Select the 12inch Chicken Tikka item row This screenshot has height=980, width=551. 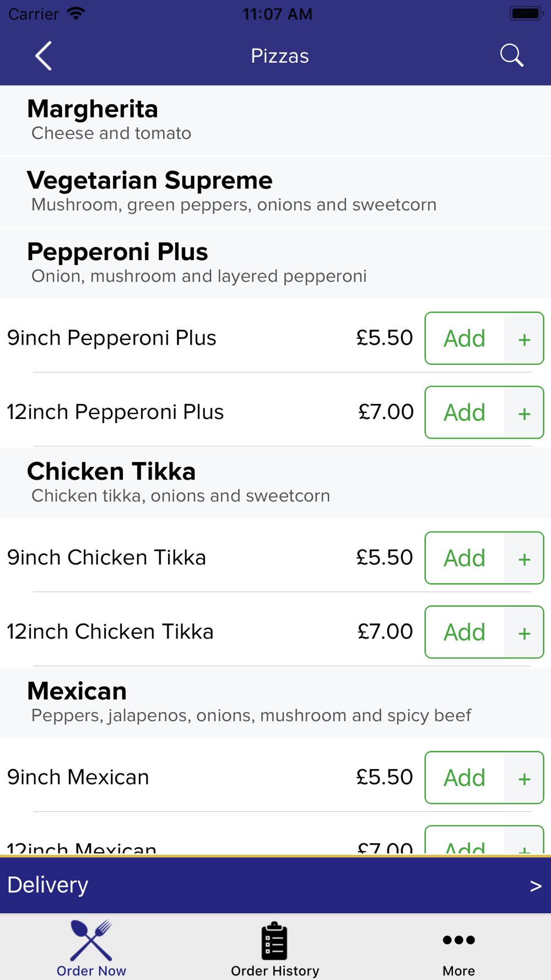[x=275, y=632]
